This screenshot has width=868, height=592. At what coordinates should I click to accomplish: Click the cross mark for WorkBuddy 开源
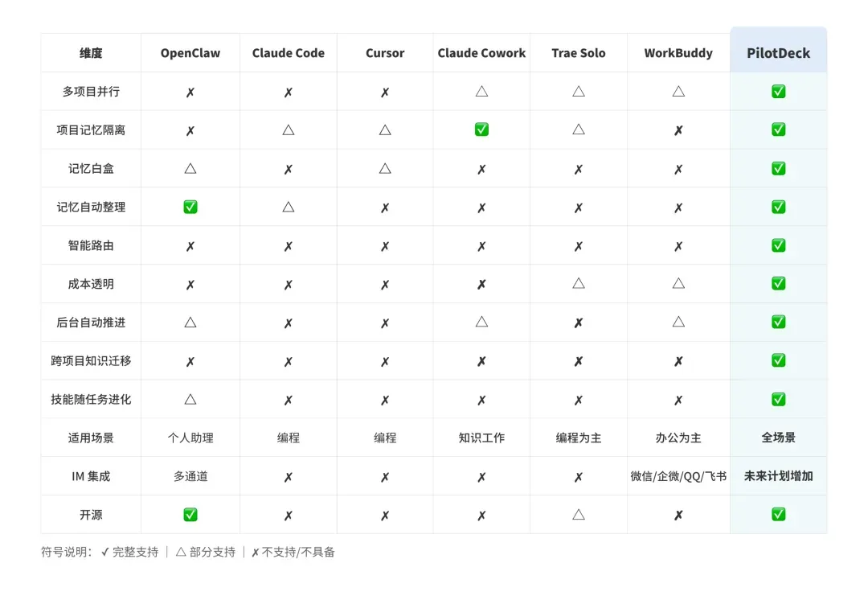coord(678,516)
